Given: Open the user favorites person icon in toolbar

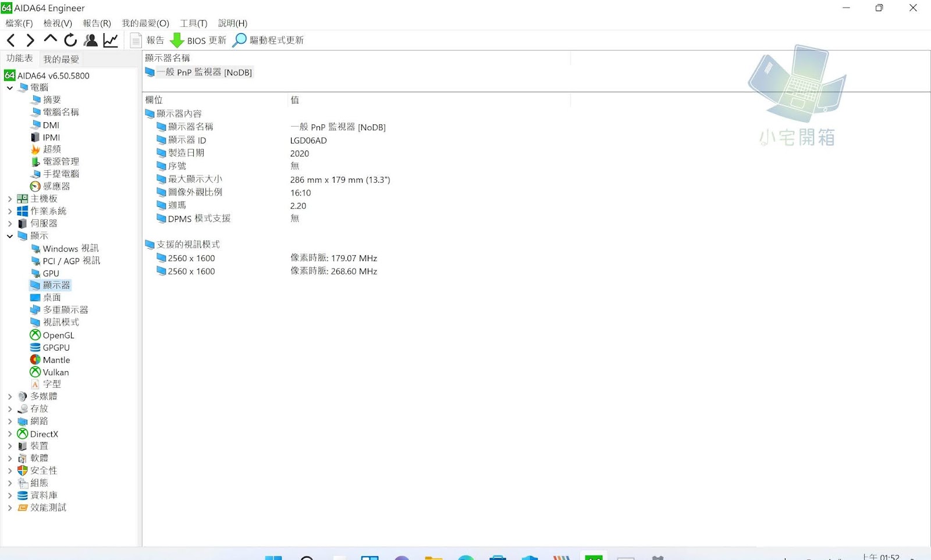Looking at the screenshot, I should coord(91,40).
